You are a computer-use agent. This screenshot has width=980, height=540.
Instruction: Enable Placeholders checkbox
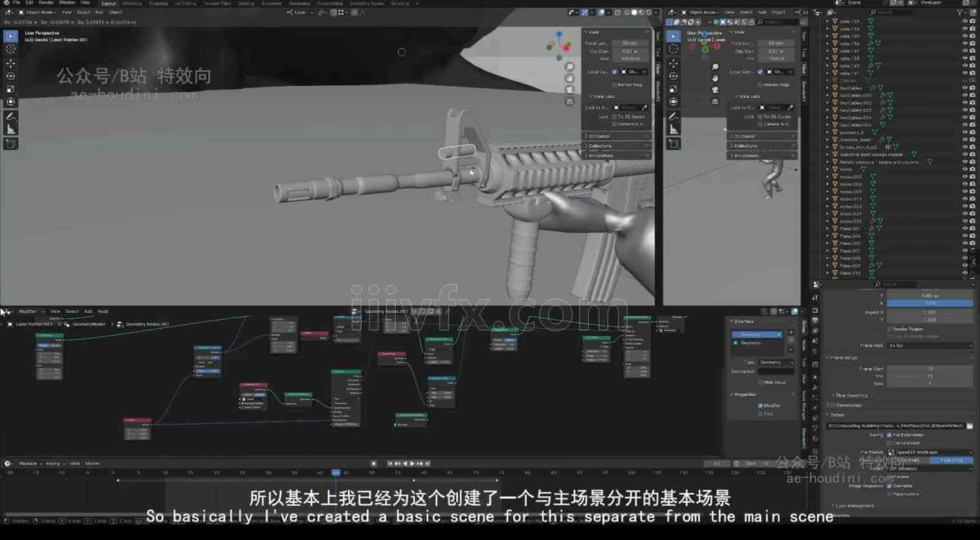(890, 494)
